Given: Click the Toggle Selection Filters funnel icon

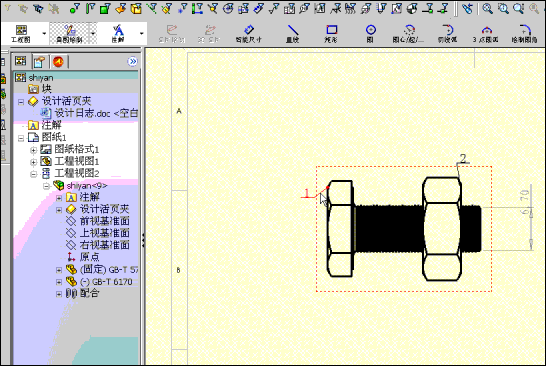Looking at the screenshot, I should (x=8, y=8).
